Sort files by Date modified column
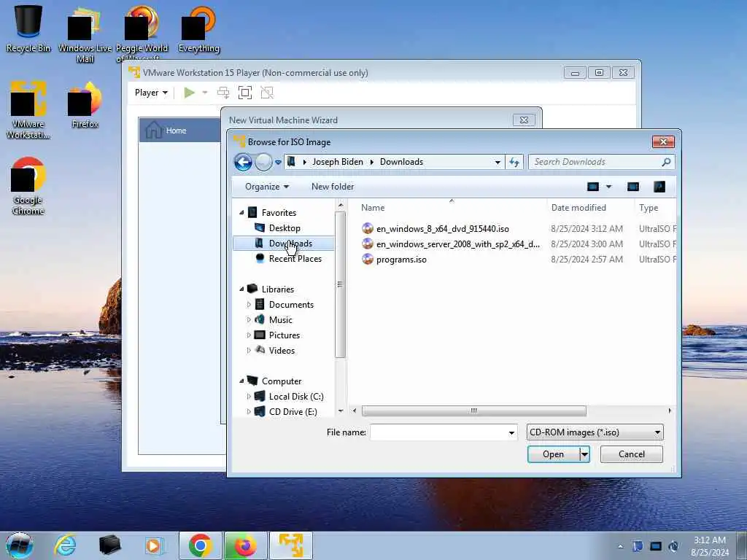 (x=578, y=208)
